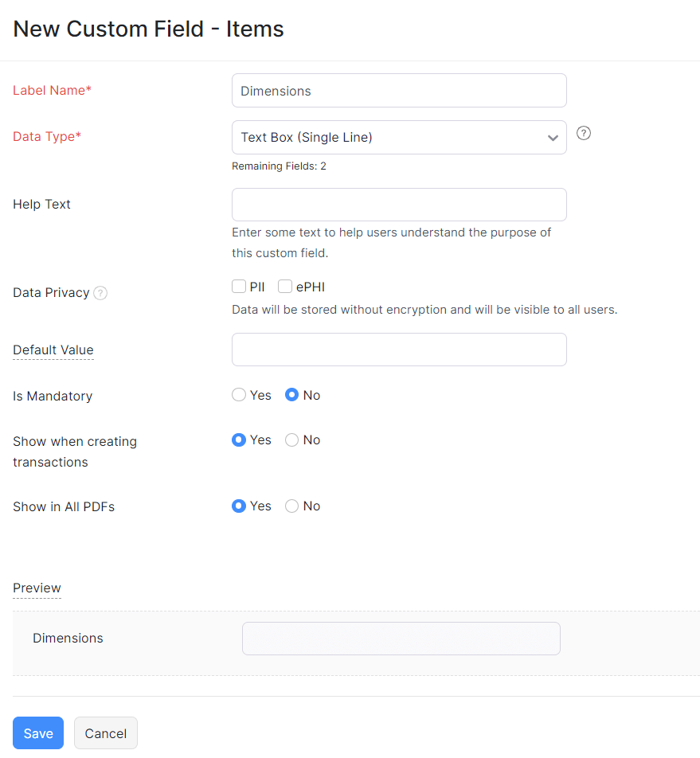This screenshot has width=700, height=758.
Task: Open the Data Type help tooltip icon
Action: (583, 133)
